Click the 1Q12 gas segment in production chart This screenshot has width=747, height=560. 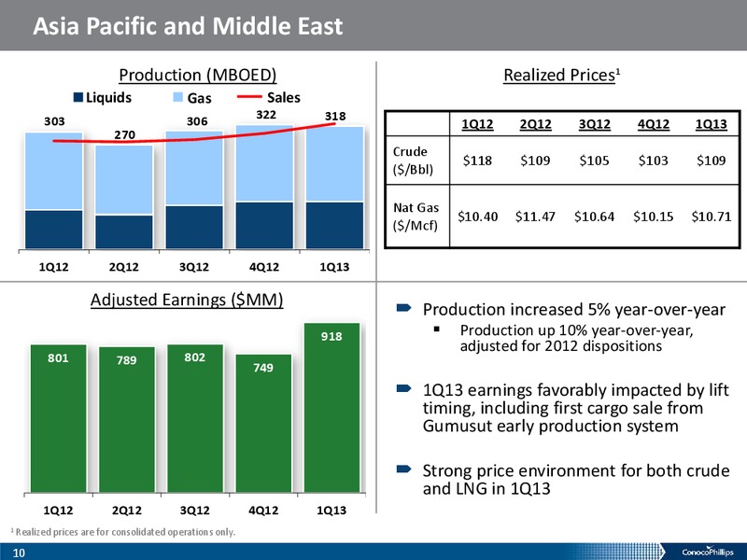tap(54, 172)
